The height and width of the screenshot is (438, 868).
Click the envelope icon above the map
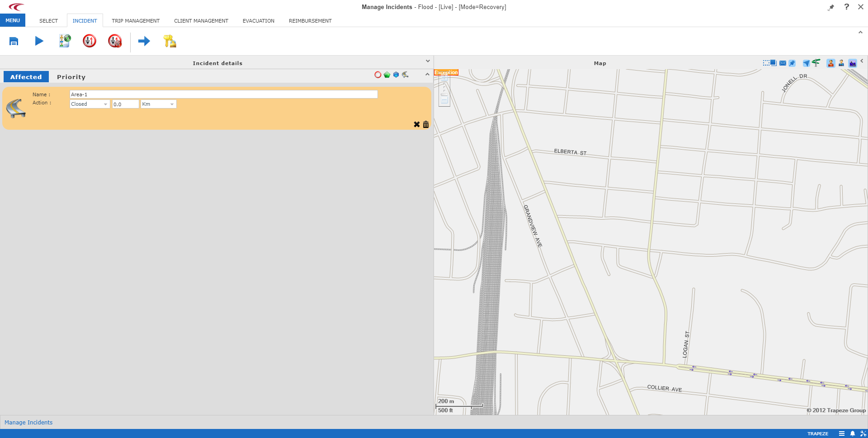(782, 63)
